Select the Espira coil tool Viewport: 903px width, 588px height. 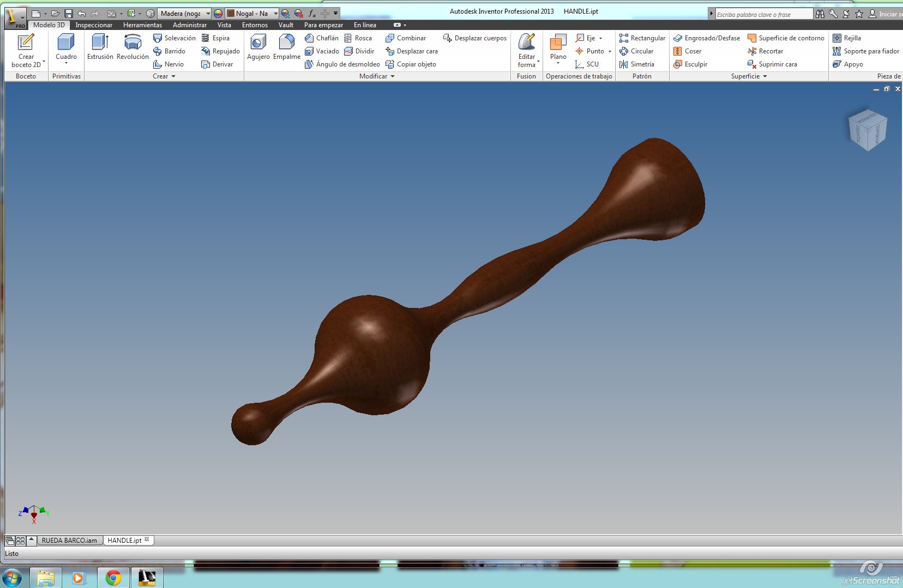click(x=215, y=38)
